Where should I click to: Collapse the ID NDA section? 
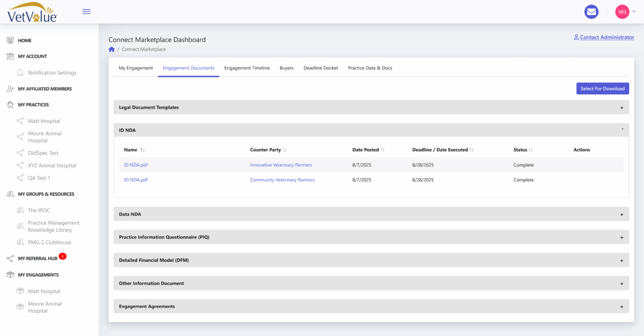622,130
